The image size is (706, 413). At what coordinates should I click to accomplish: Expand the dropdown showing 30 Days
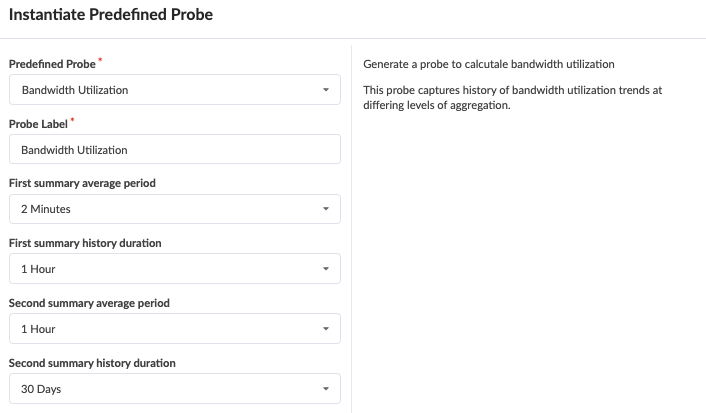point(174,388)
